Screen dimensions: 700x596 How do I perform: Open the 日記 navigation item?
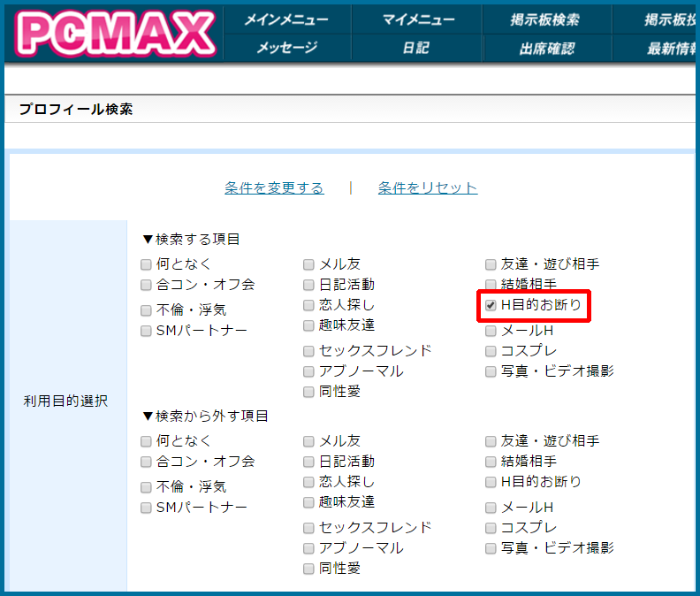(416, 48)
